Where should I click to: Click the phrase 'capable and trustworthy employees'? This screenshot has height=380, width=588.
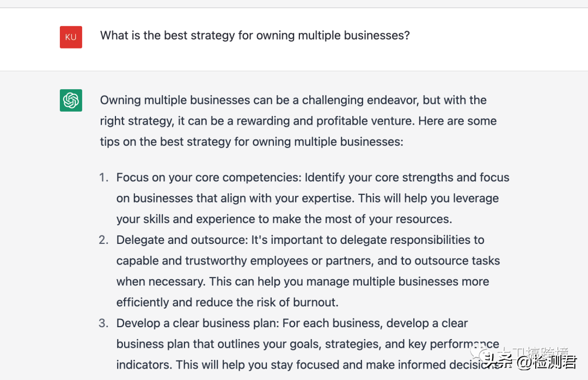pyautogui.click(x=212, y=261)
